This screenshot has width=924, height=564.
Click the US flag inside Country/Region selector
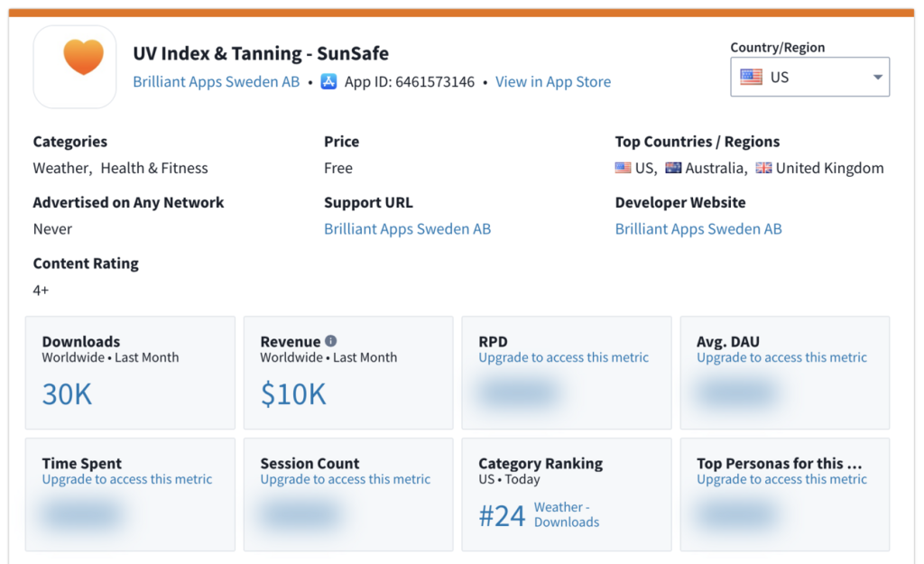[751, 78]
